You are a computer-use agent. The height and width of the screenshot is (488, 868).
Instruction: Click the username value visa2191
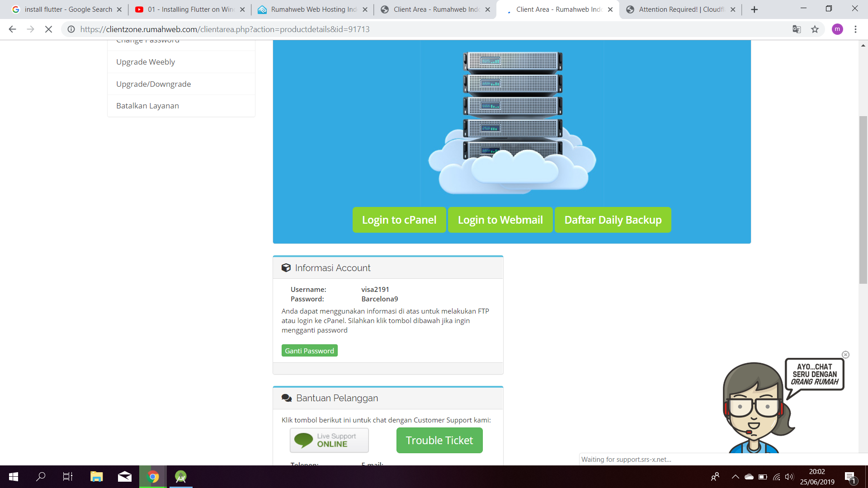point(375,289)
